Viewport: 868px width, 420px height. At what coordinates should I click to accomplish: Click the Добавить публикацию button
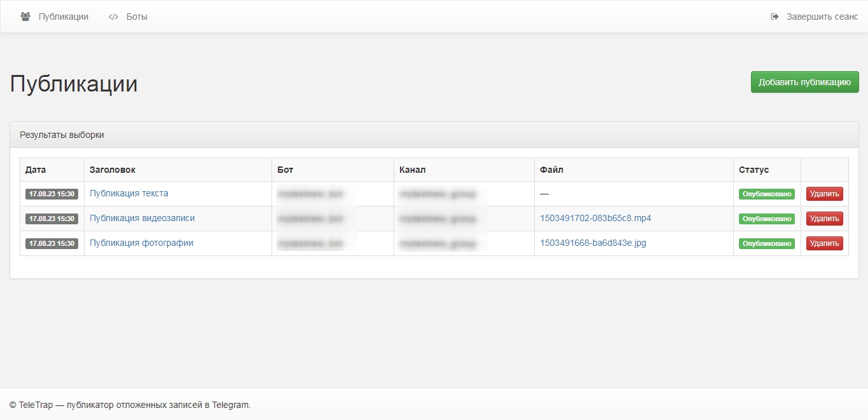pos(804,82)
